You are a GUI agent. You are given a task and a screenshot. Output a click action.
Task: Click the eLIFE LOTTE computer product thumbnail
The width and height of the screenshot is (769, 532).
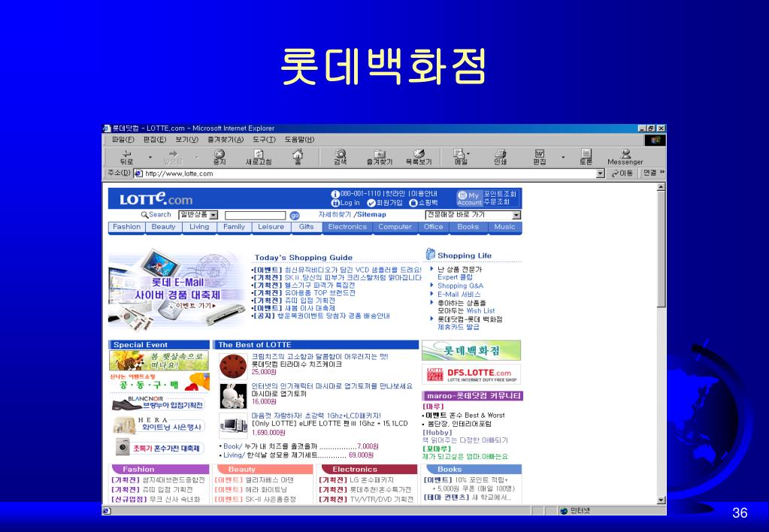(234, 425)
